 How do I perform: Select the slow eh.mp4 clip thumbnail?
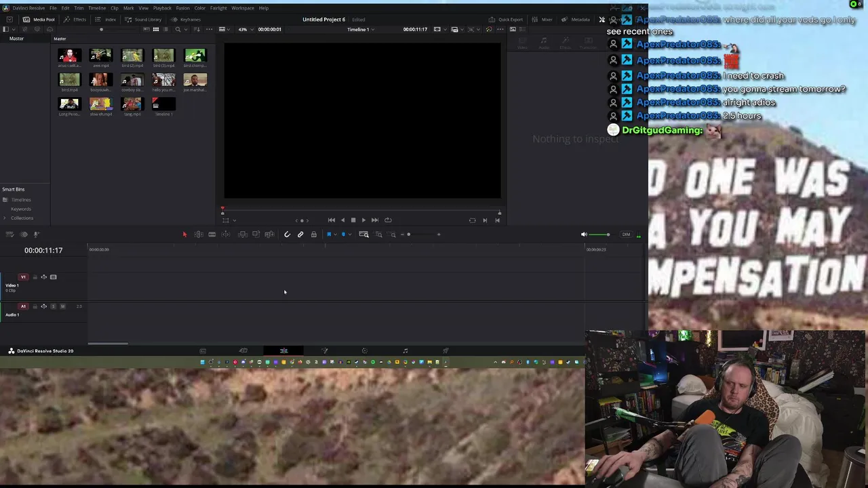tap(100, 104)
